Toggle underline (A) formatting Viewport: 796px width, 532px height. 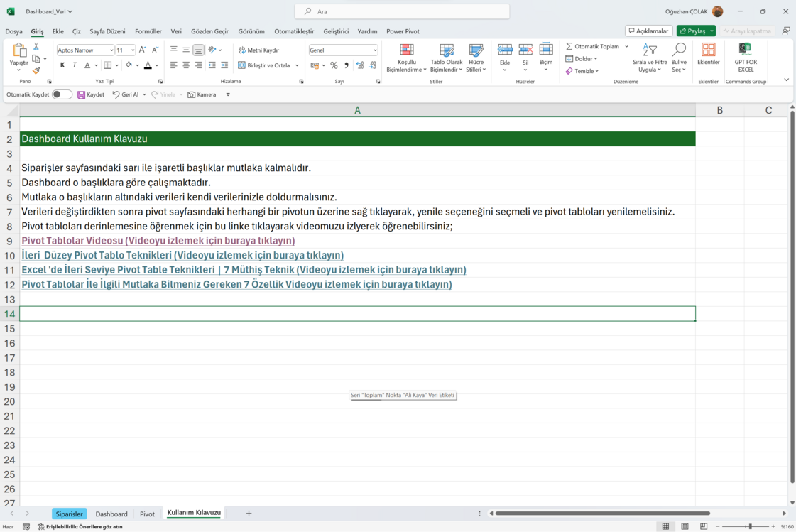[x=87, y=65]
